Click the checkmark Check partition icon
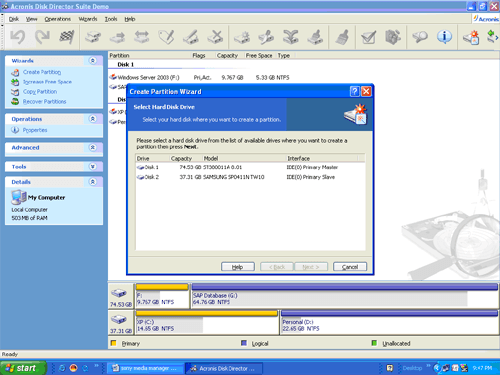The height and width of the screenshot is (375, 500). (368, 37)
